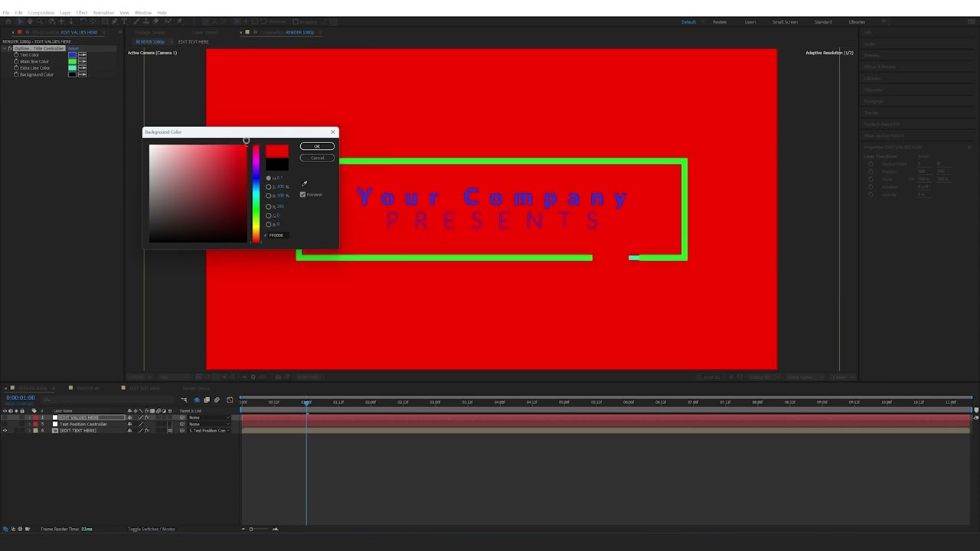This screenshot has width=980, height=551.
Task: Click the Text Color blue swatch
Action: pyautogui.click(x=73, y=55)
